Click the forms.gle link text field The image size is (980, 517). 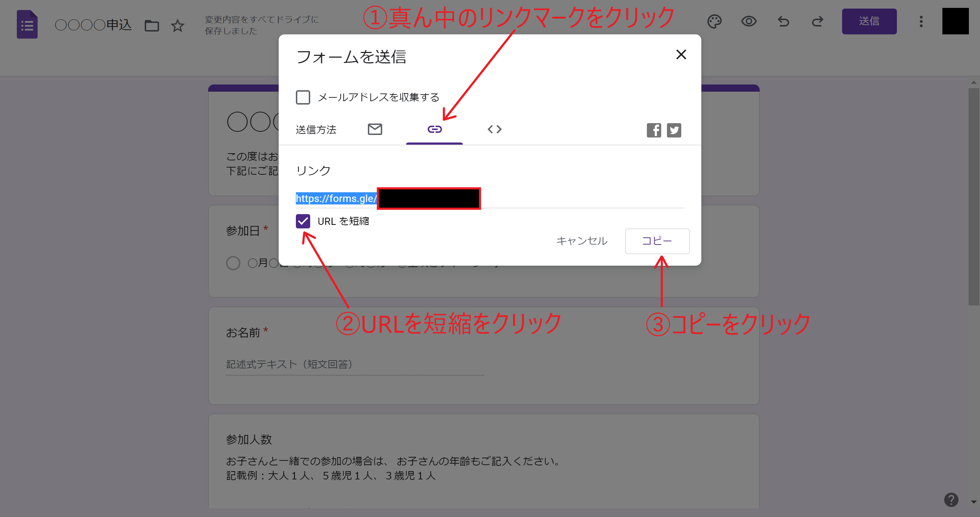click(x=336, y=198)
